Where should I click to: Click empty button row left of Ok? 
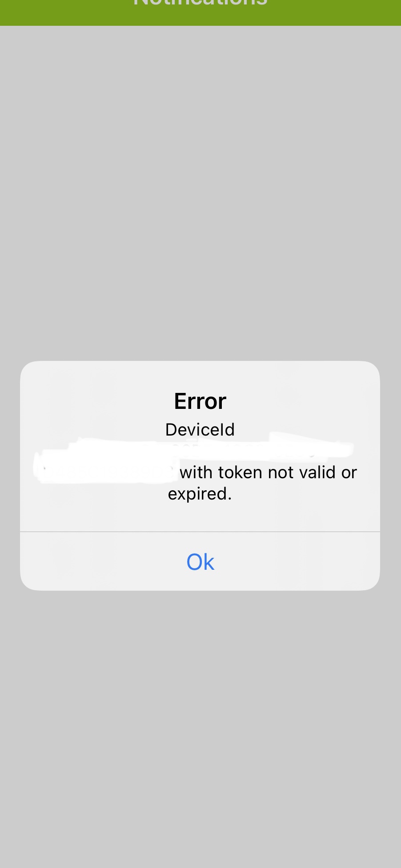click(103, 562)
